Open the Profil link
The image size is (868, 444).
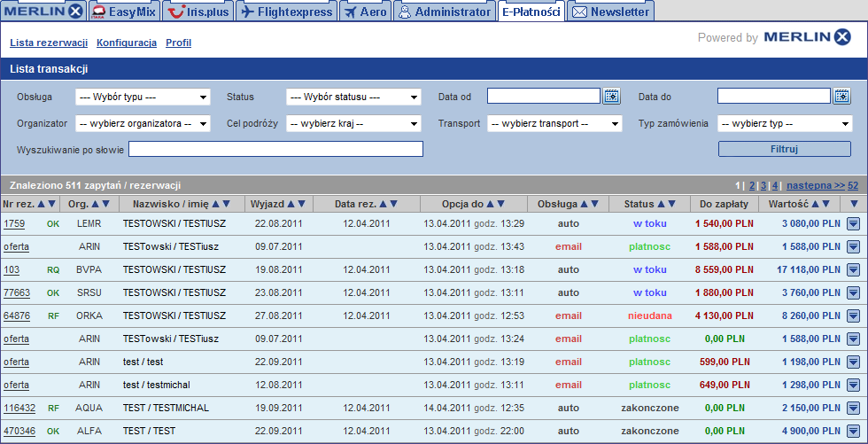(178, 43)
